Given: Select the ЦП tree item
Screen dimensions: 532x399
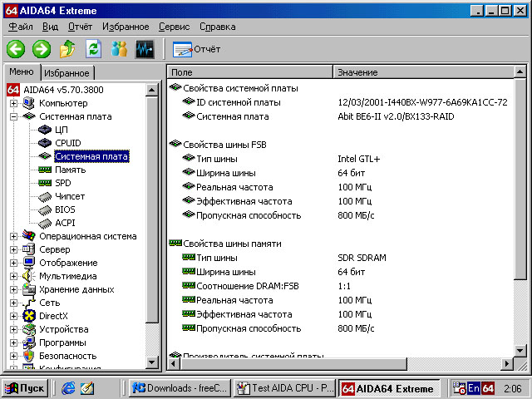Looking at the screenshot, I should [x=62, y=130].
